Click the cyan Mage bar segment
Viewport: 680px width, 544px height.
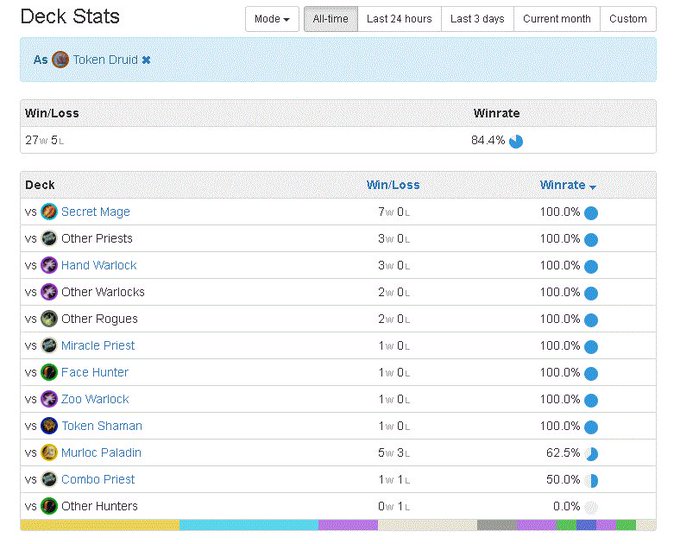249,525
